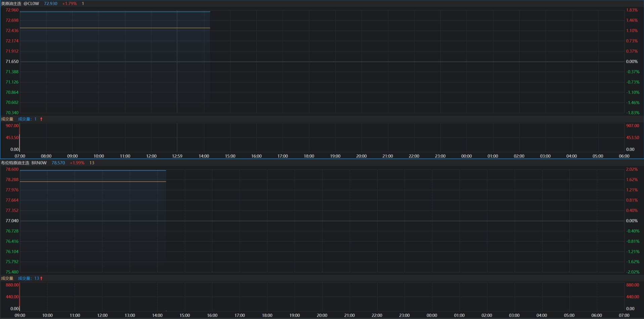Click the -1.21% percent axis label
The image size is (644, 319).
coord(633,252)
